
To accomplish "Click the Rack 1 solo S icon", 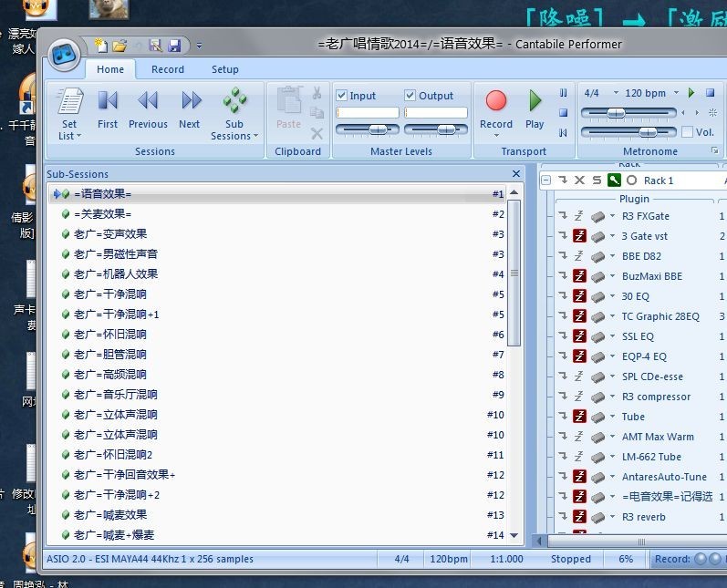I will point(597,181).
